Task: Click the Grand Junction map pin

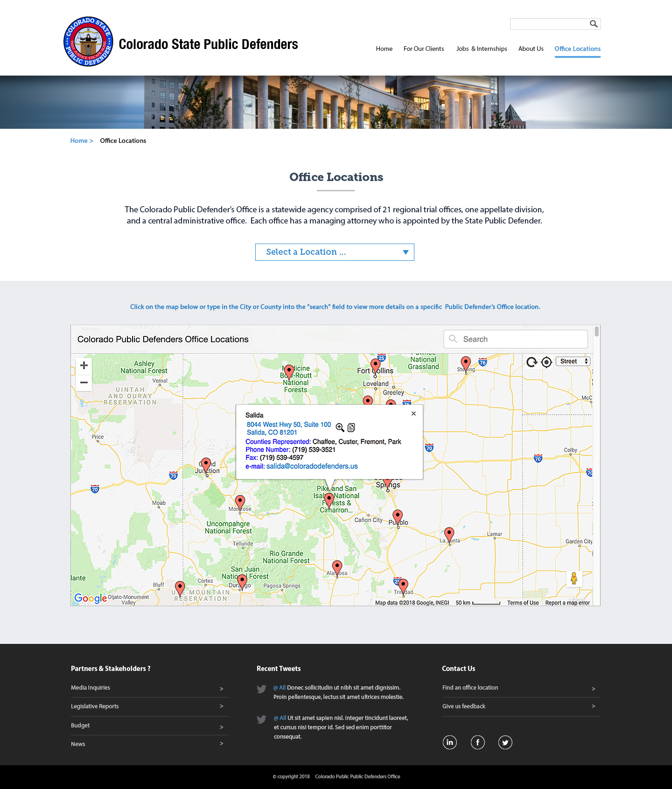Action: [206, 466]
